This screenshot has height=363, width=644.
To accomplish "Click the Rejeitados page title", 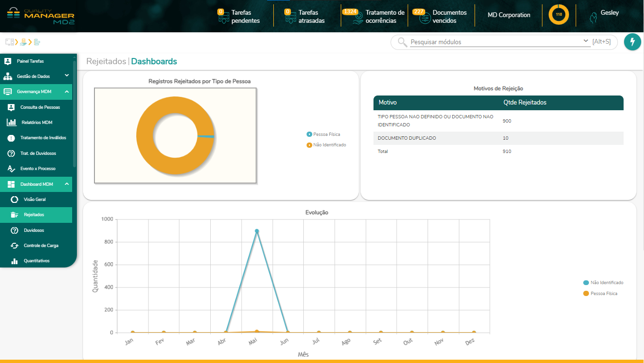I will pyautogui.click(x=106, y=61).
